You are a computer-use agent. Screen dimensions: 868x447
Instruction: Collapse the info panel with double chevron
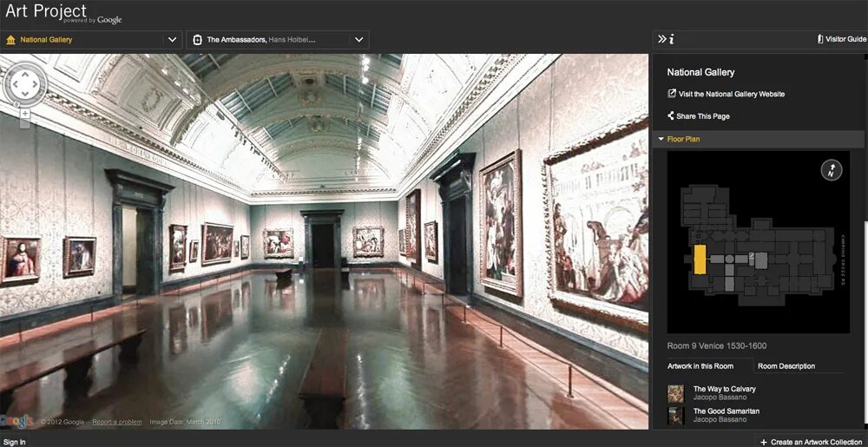tap(662, 39)
